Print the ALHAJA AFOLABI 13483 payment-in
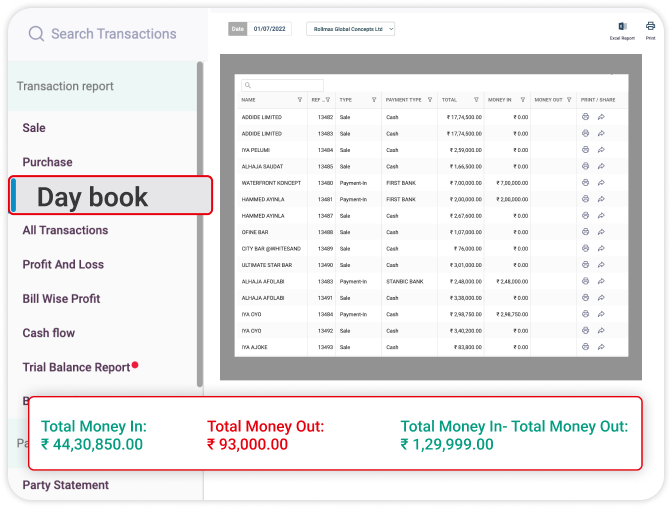Viewport: 672px width, 508px height. 585,281
